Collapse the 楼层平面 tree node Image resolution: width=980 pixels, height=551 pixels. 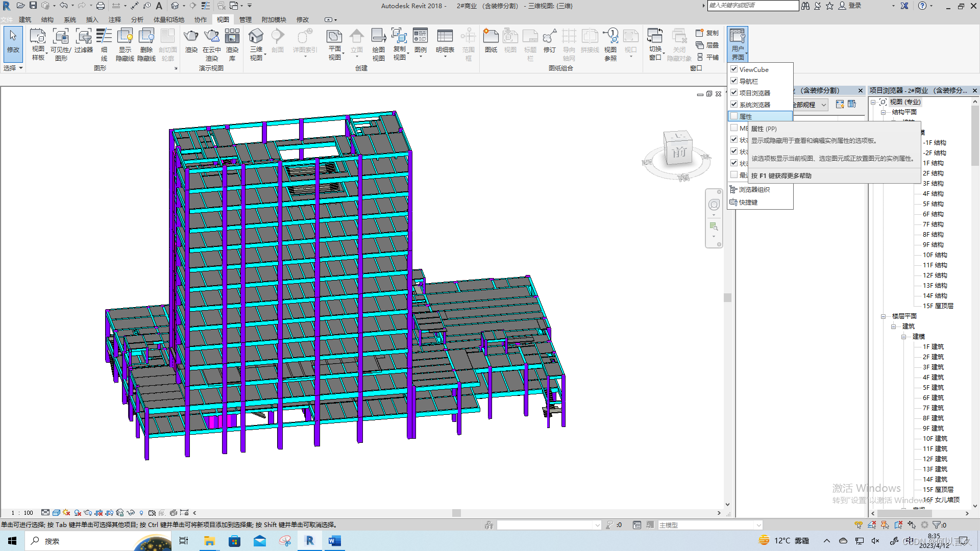884,316
